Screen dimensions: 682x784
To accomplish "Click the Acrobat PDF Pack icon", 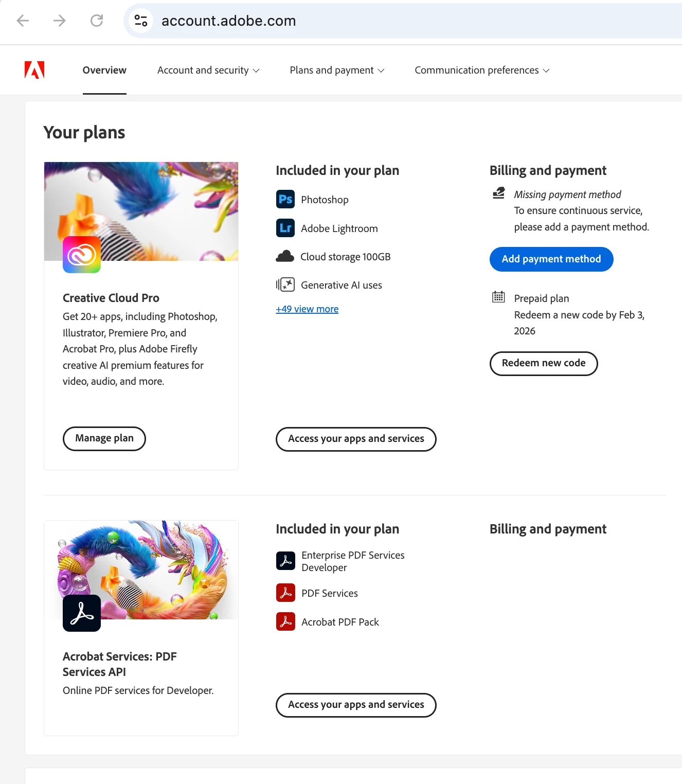I will (x=285, y=621).
